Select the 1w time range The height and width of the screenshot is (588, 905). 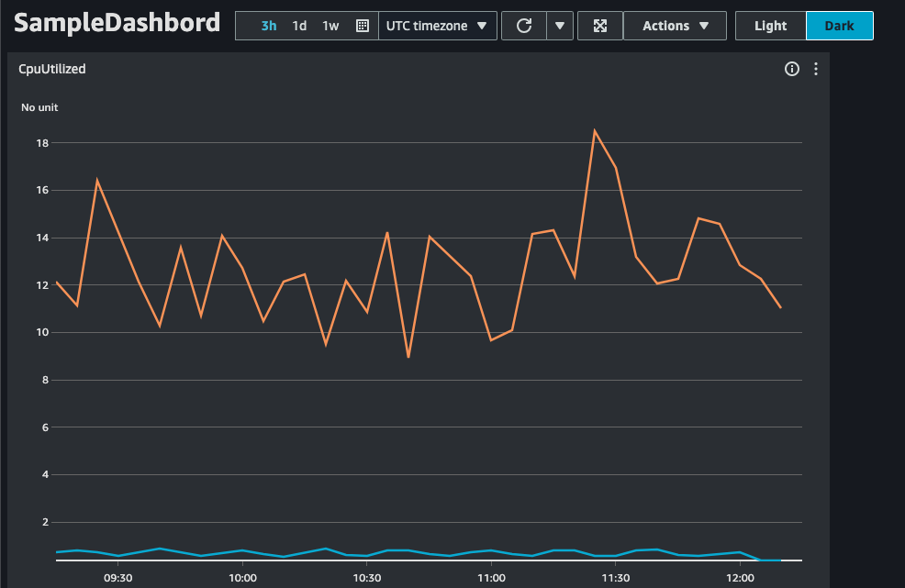330,26
